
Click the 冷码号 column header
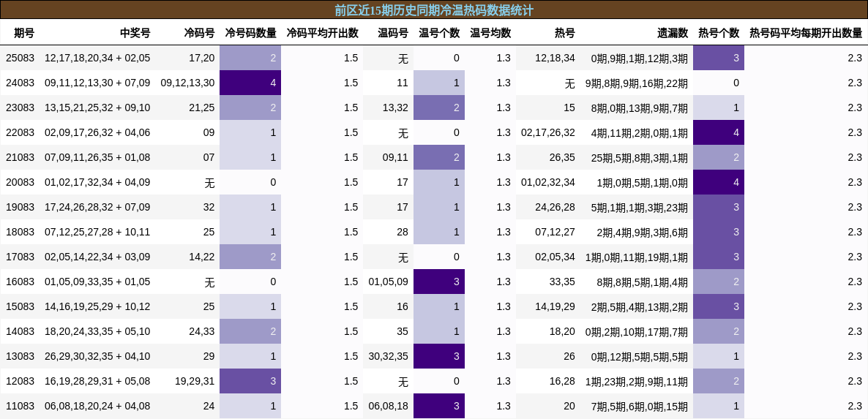coord(199,33)
